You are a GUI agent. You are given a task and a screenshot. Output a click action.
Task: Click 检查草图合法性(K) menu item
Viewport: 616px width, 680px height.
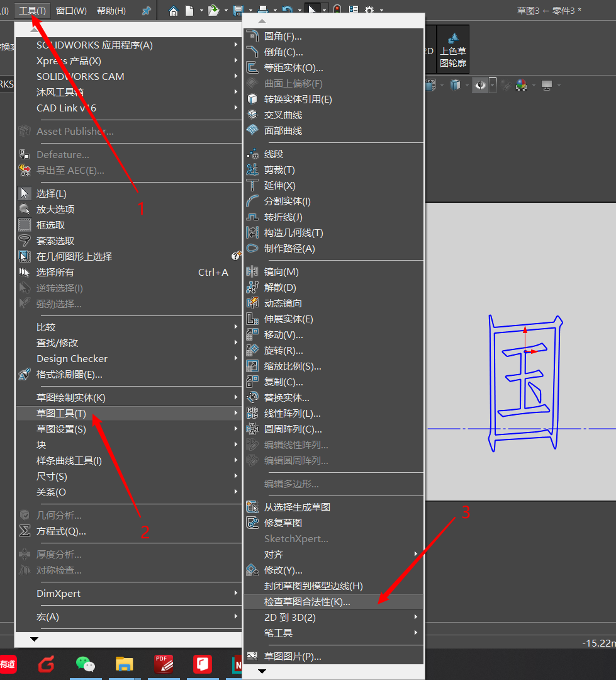tap(333, 602)
